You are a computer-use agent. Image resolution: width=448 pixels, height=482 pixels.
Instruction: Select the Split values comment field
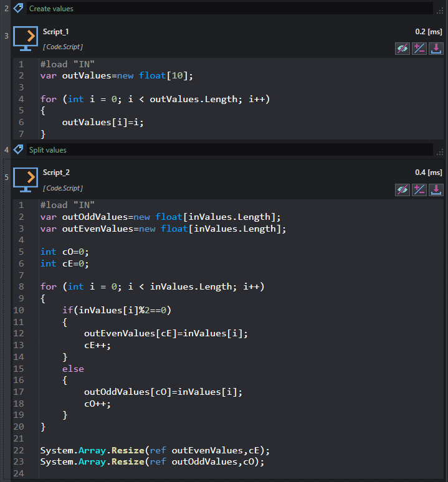click(x=230, y=149)
